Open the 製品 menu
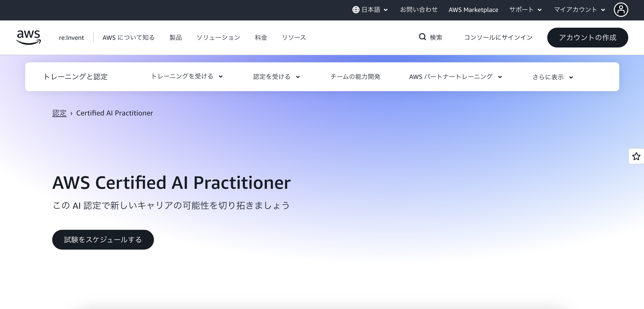This screenshot has height=309, width=644. (176, 38)
